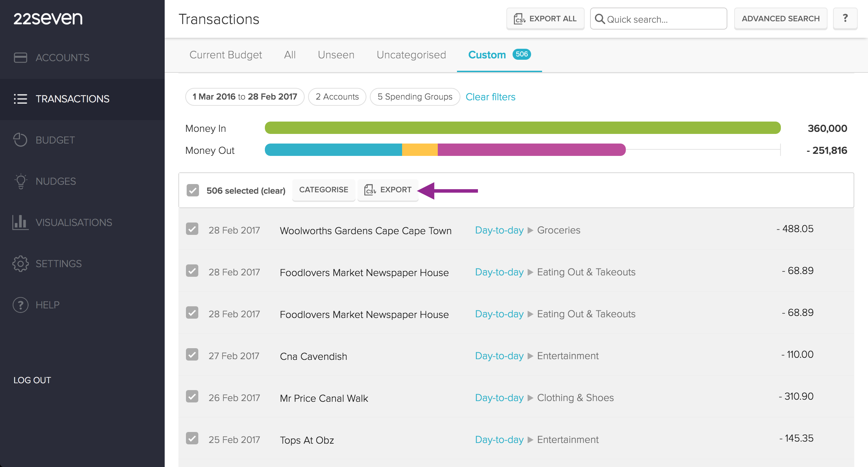This screenshot has width=868, height=467.
Task: Click the 'Clothing & Shoes' category text
Action: [575, 398]
